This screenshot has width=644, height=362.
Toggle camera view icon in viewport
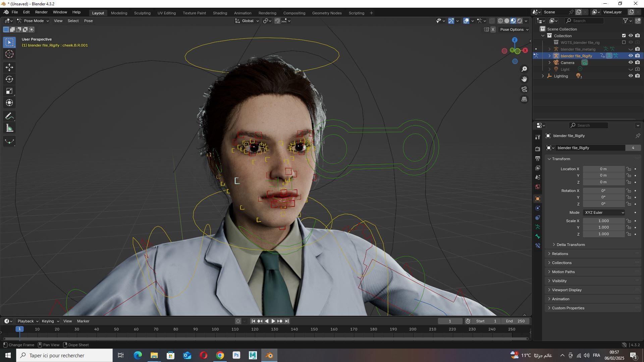point(524,89)
